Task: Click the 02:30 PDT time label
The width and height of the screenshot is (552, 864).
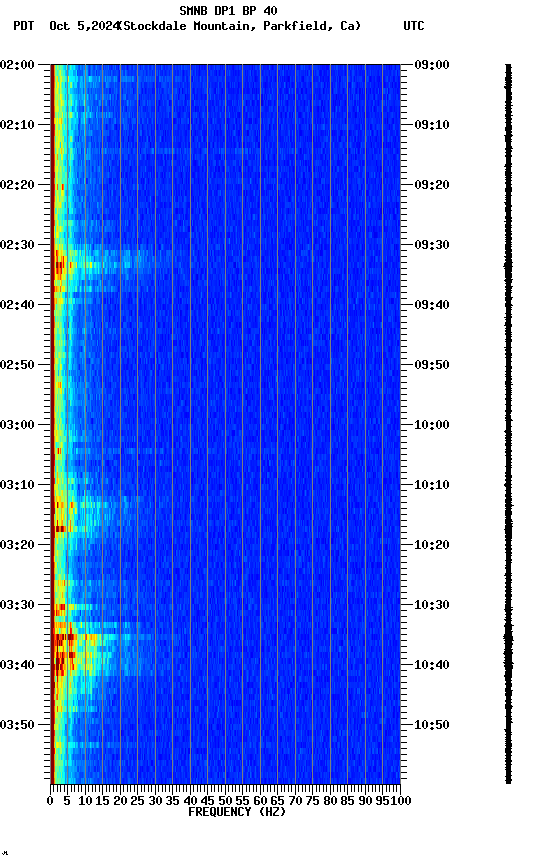Action: point(17,245)
